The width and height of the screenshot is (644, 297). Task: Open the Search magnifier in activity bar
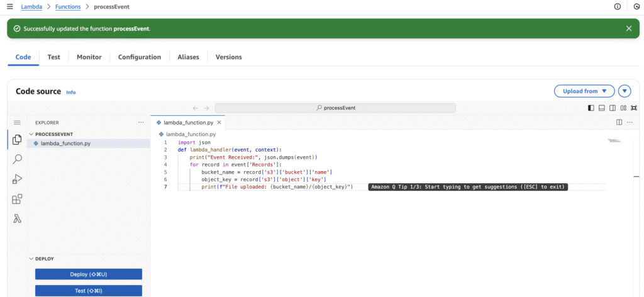(17, 159)
